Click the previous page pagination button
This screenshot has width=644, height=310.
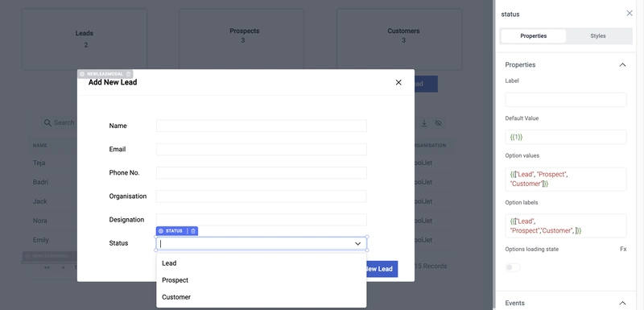tap(63, 267)
